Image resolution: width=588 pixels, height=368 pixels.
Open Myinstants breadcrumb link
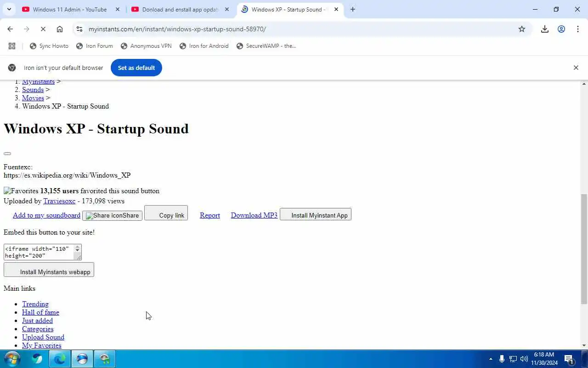pos(38,81)
